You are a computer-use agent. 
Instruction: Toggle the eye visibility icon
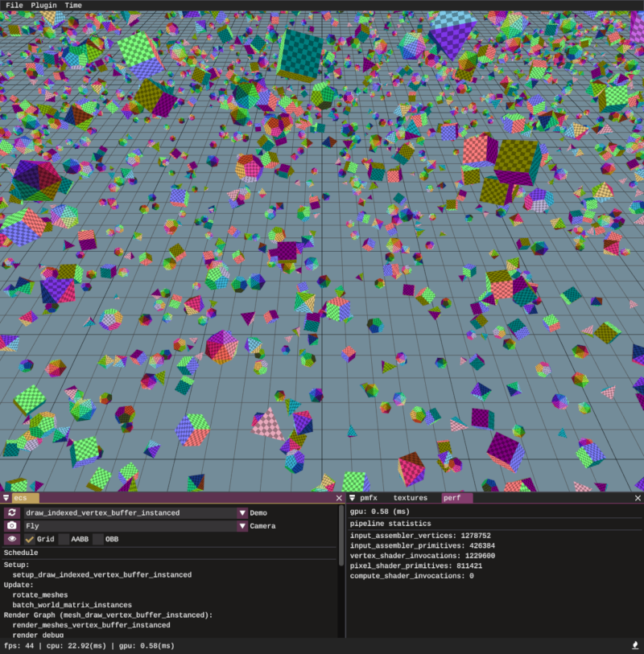12,539
